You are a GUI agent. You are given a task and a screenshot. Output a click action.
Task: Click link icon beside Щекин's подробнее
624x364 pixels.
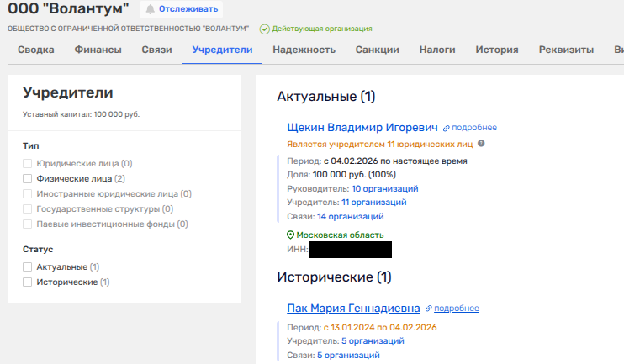point(447,128)
